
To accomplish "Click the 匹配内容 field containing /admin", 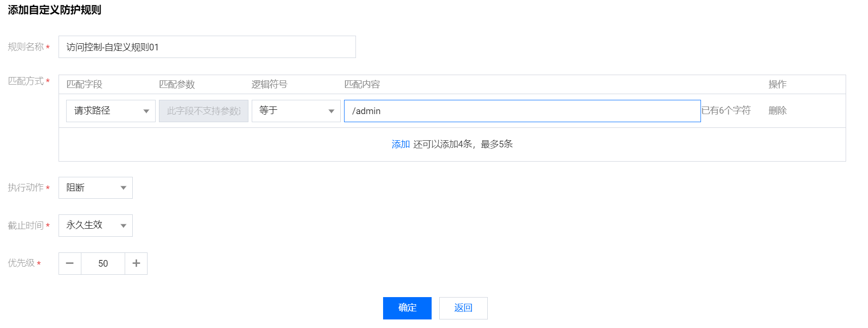I will (522, 111).
